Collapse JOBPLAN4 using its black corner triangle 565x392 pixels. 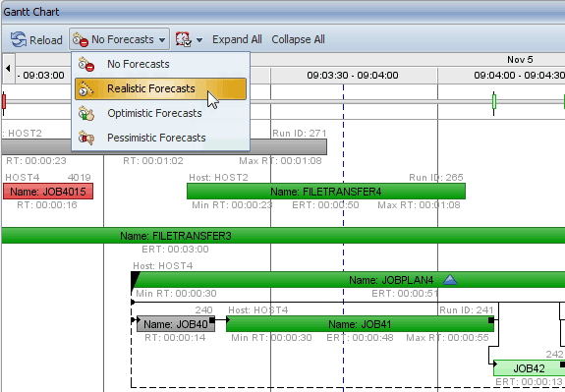[135, 280]
